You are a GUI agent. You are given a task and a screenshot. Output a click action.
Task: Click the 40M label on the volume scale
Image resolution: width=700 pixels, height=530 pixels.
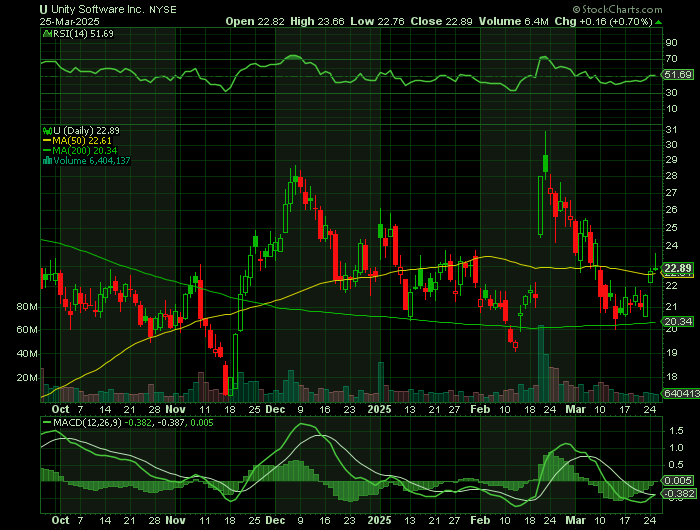(27, 354)
